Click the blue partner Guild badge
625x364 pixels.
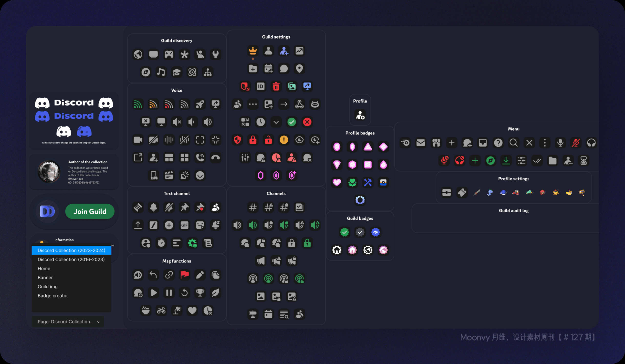[375, 232]
